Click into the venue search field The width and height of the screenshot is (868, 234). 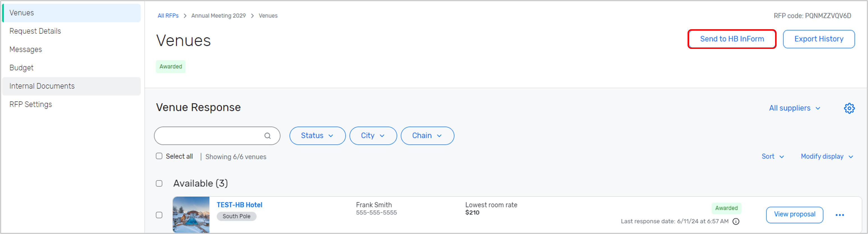pos(209,136)
